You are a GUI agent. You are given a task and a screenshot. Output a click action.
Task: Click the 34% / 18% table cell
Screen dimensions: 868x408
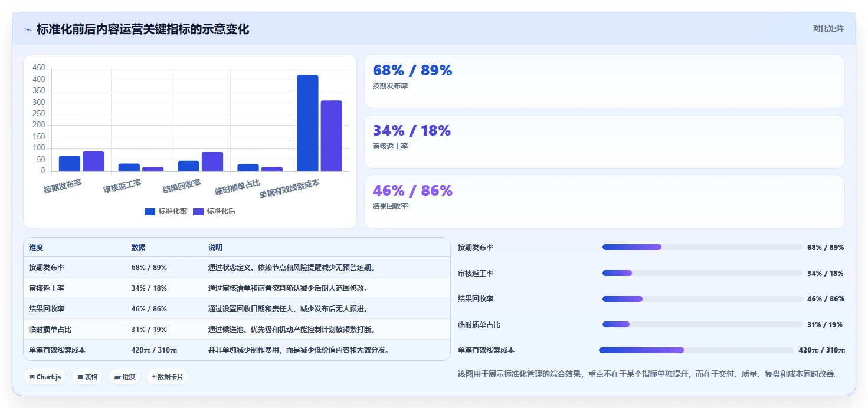[x=149, y=288]
